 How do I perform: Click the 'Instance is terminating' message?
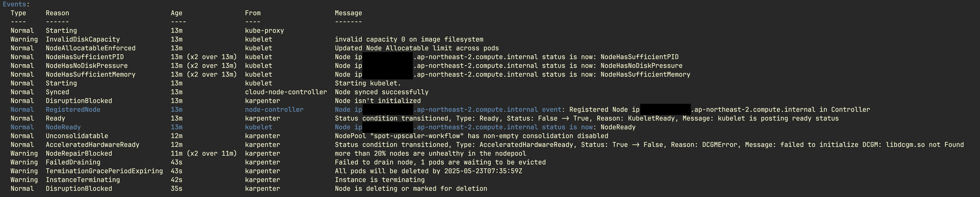[x=380, y=180]
